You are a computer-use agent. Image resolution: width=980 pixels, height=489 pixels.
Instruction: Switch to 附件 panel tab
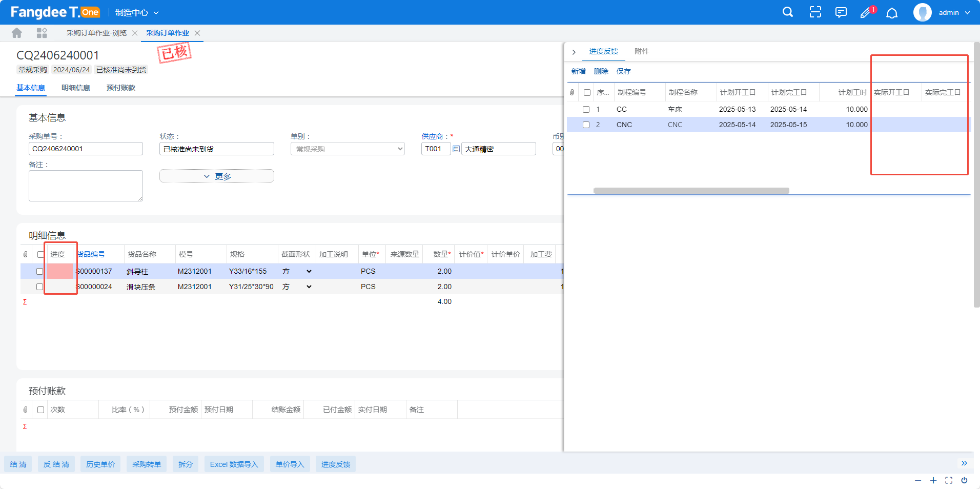(642, 51)
